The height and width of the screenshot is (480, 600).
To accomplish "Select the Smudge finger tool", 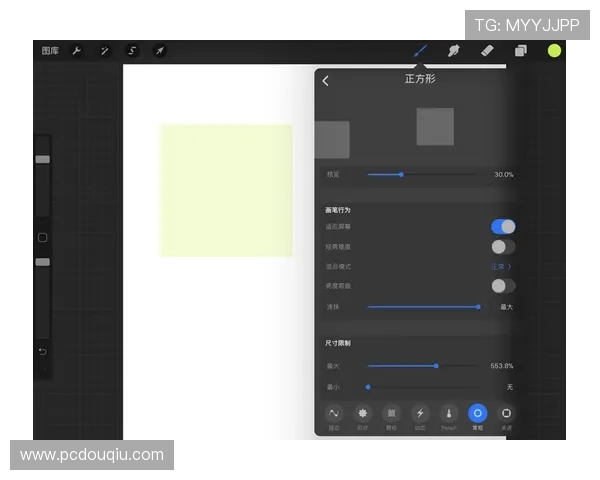I will (x=453, y=51).
